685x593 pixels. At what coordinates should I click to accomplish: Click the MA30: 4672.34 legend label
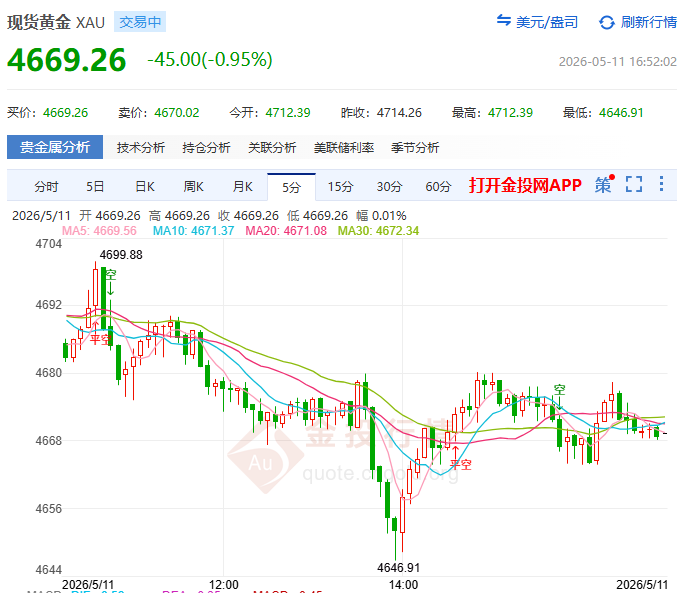378,231
